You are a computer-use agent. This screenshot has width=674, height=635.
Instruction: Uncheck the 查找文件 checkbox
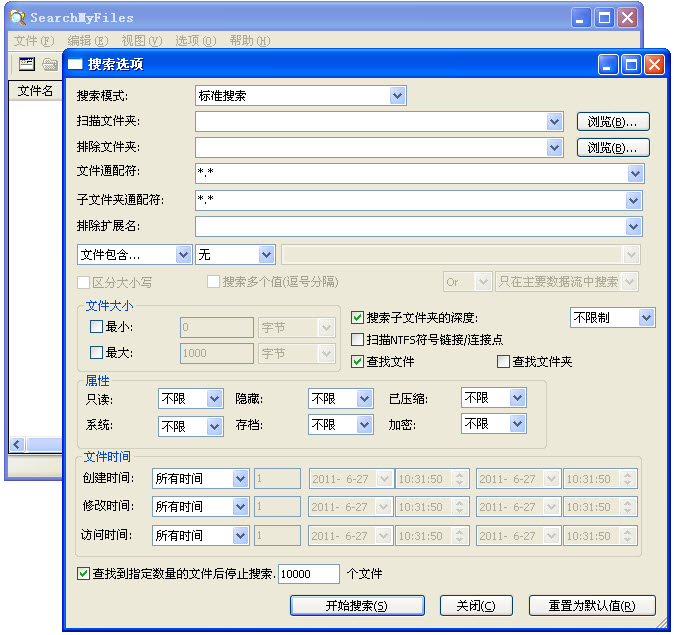point(358,362)
